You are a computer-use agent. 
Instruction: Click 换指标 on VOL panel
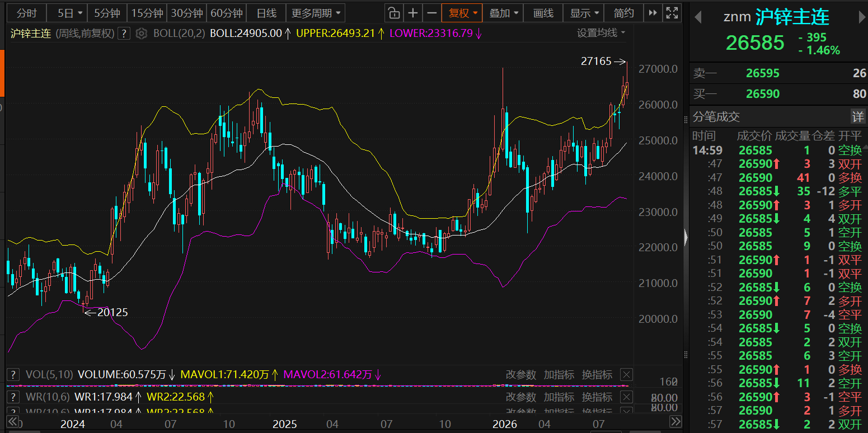(x=597, y=375)
